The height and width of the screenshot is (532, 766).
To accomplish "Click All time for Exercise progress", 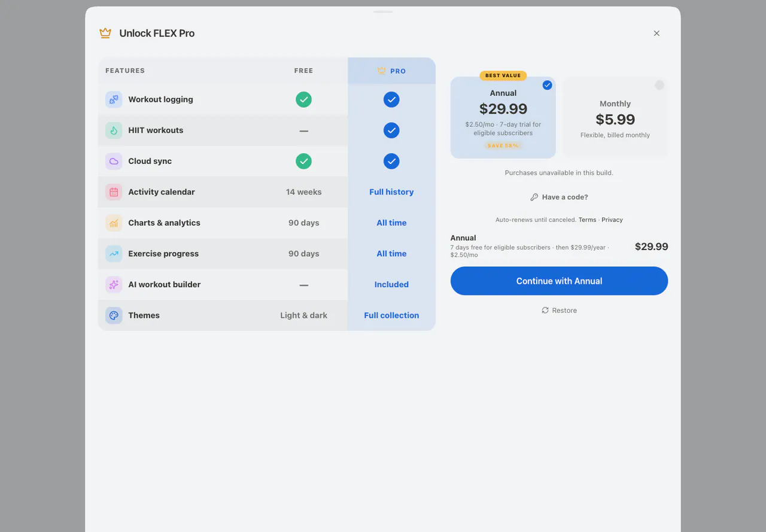I will point(391,254).
